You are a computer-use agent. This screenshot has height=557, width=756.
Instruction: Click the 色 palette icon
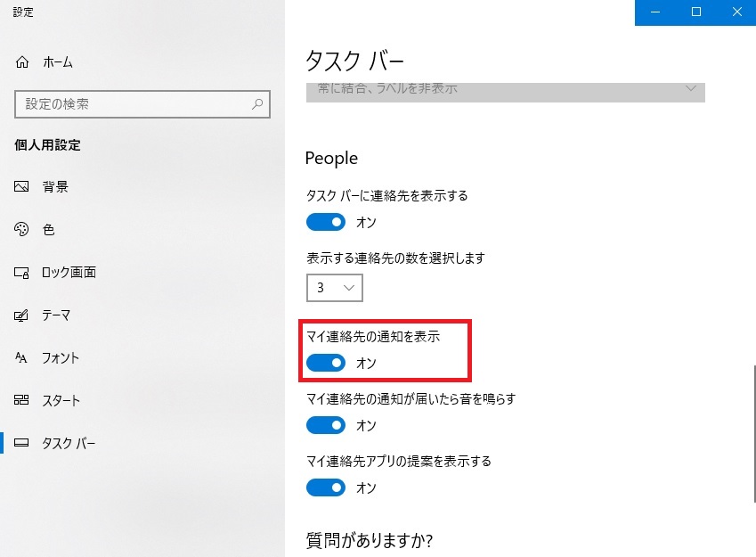coord(21,229)
